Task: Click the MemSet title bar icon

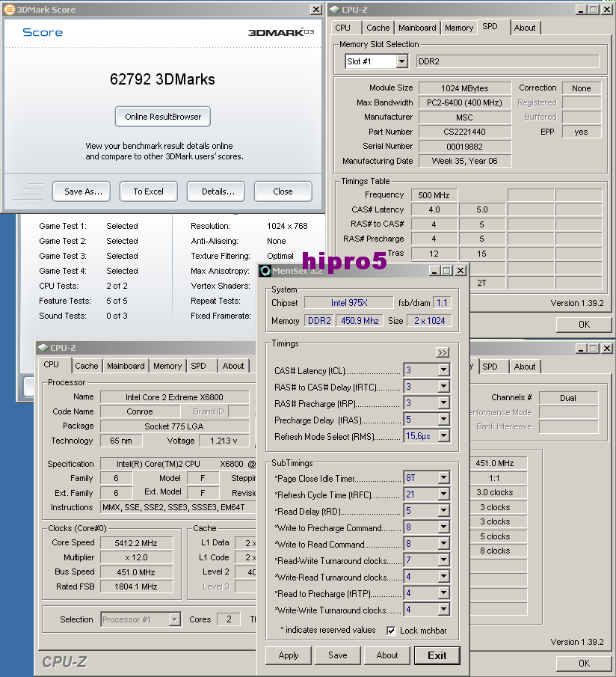Action: click(x=265, y=271)
